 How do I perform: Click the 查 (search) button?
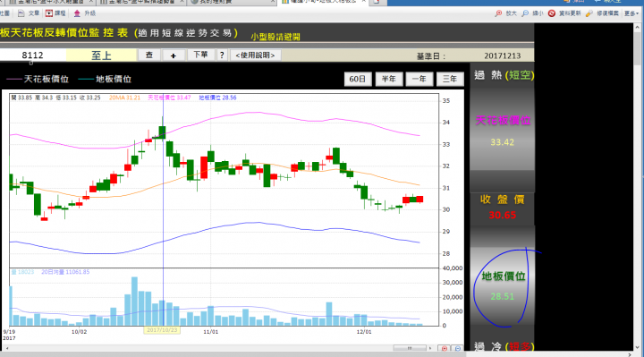(149, 55)
